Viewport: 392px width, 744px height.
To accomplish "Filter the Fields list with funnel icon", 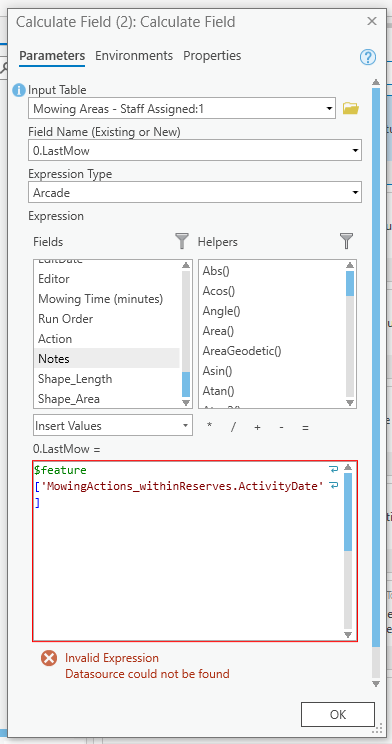I will (x=182, y=242).
